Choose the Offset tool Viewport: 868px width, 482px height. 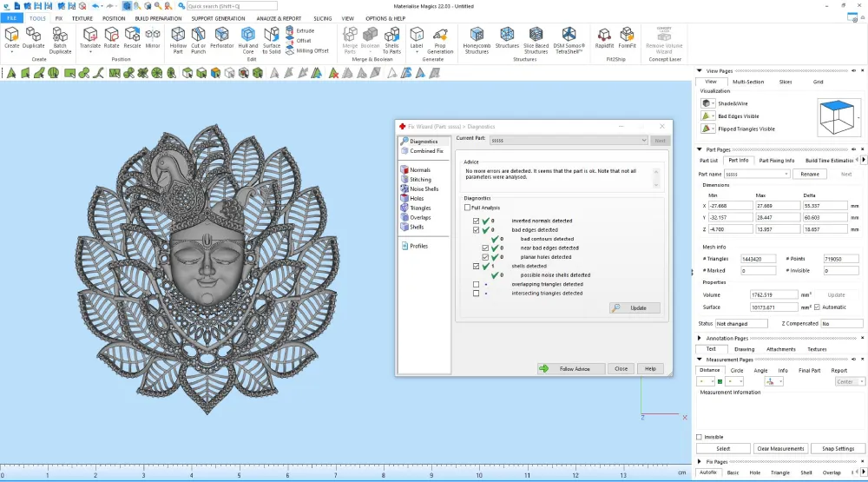coord(299,41)
